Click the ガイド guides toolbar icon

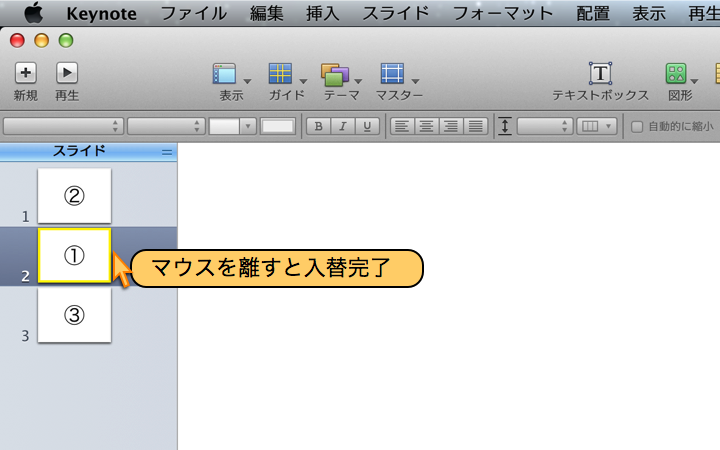[x=281, y=73]
